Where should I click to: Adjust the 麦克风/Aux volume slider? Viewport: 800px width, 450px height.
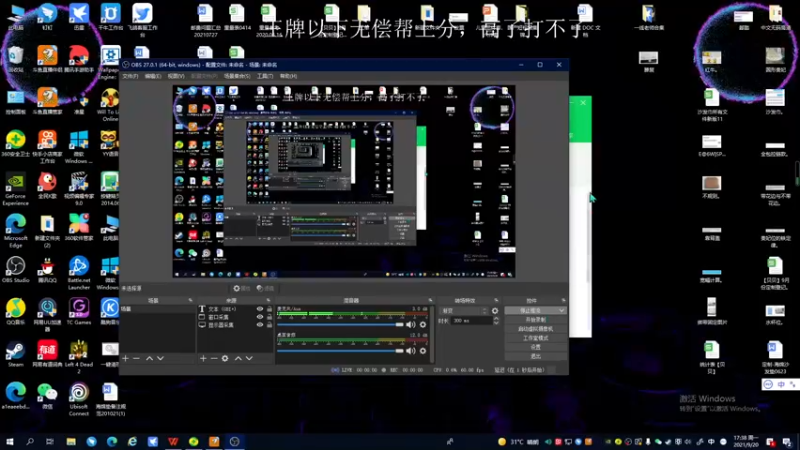pyautogui.click(x=340, y=324)
